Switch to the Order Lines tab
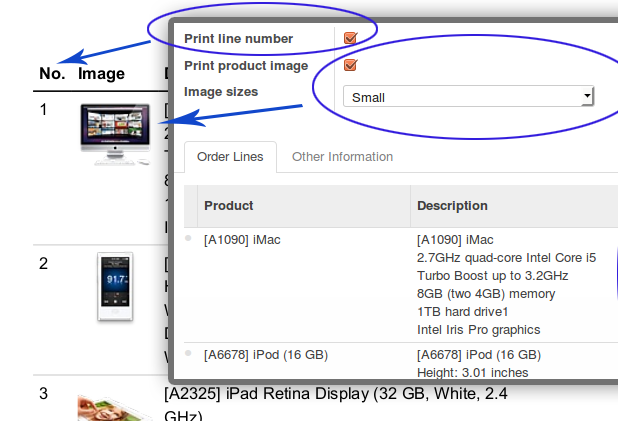The height and width of the screenshot is (421, 618). click(x=230, y=156)
